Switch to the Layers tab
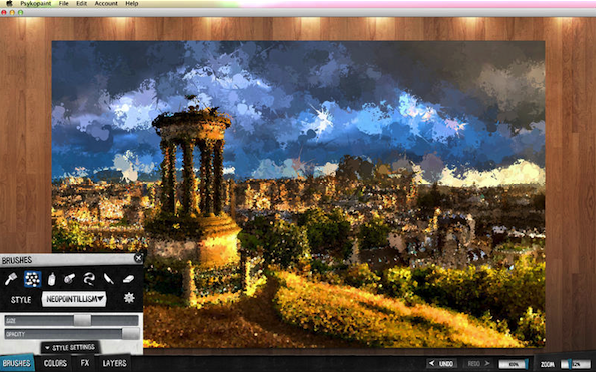 (x=114, y=363)
